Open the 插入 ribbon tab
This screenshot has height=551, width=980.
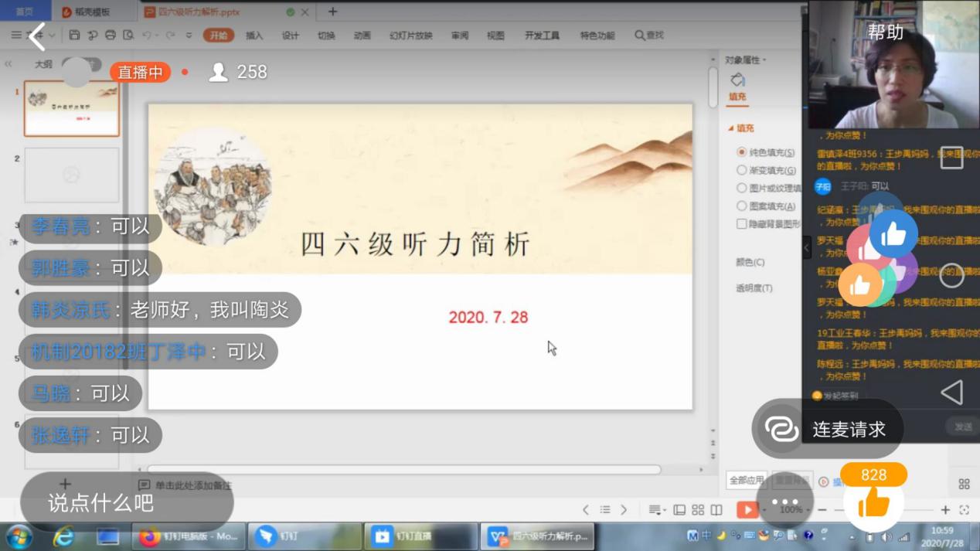[254, 36]
